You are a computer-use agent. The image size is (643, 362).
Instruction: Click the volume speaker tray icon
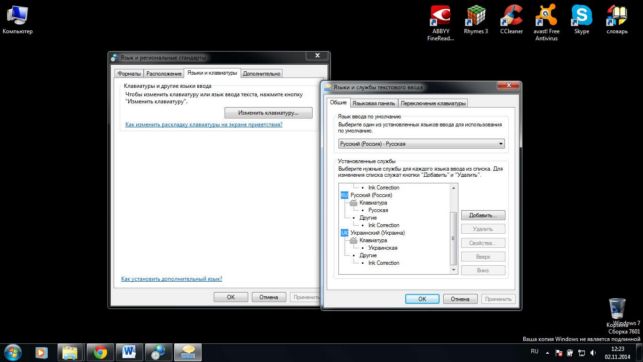(x=593, y=353)
